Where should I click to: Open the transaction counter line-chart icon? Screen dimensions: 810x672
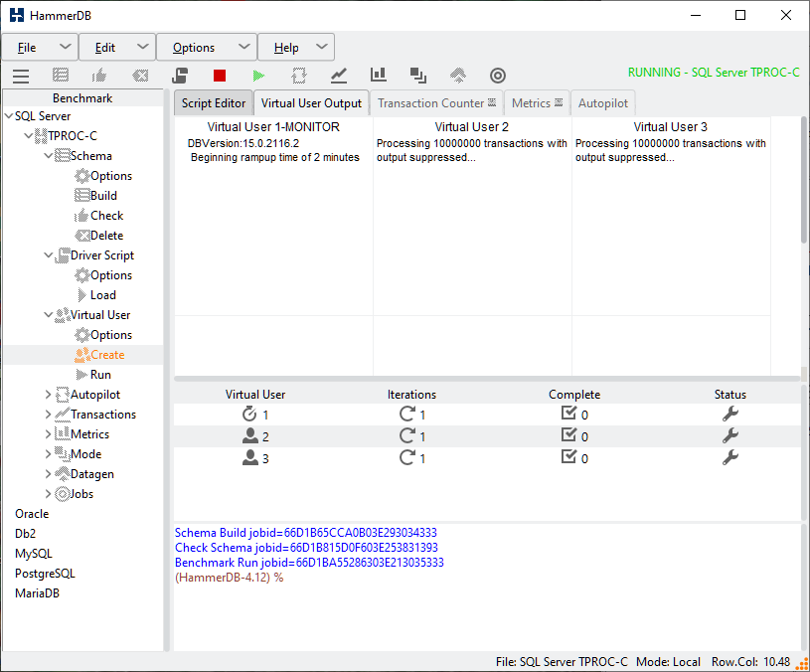pos(338,76)
